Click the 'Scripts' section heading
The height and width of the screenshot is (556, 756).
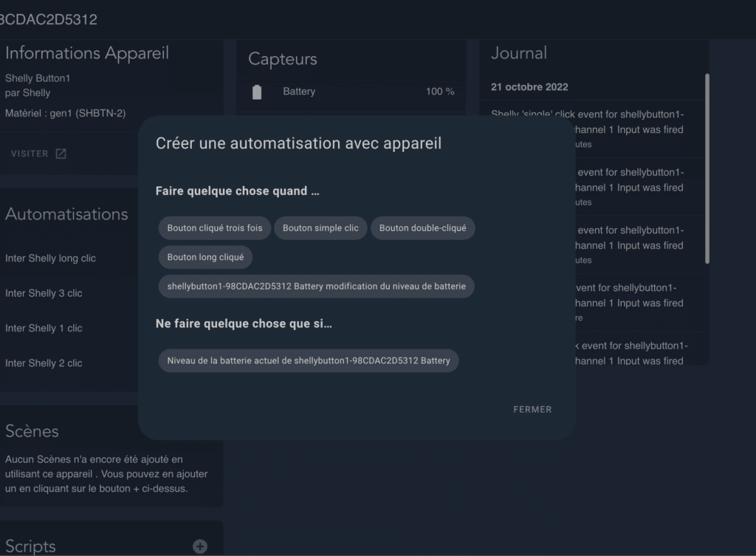click(x=30, y=546)
